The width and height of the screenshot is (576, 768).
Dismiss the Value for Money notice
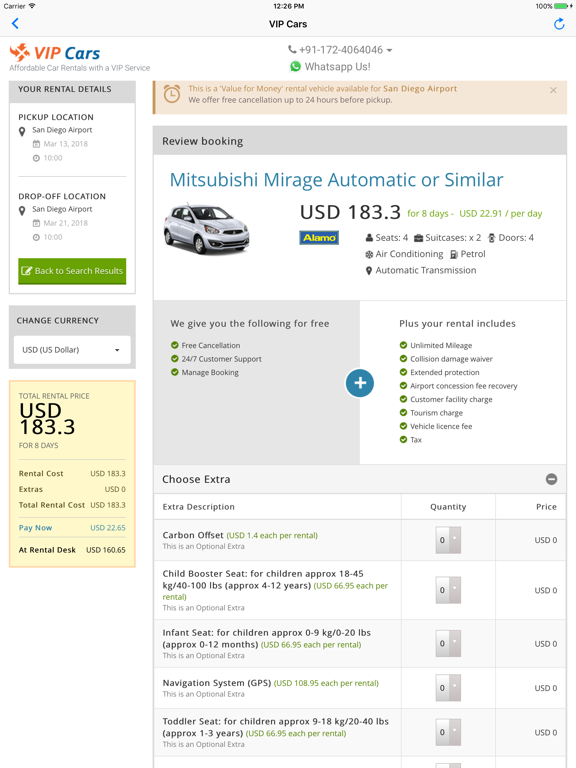pos(553,90)
